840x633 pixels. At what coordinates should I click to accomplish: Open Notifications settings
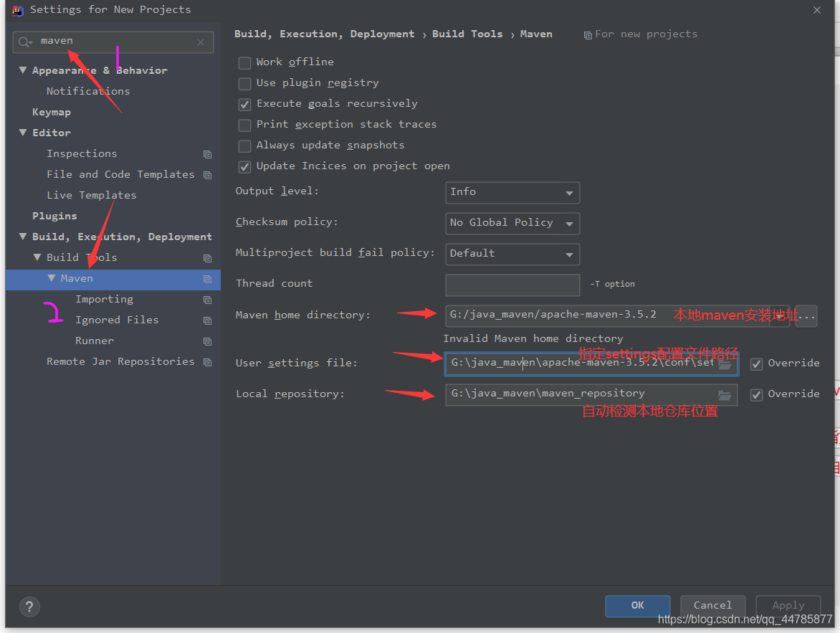tap(88, 91)
